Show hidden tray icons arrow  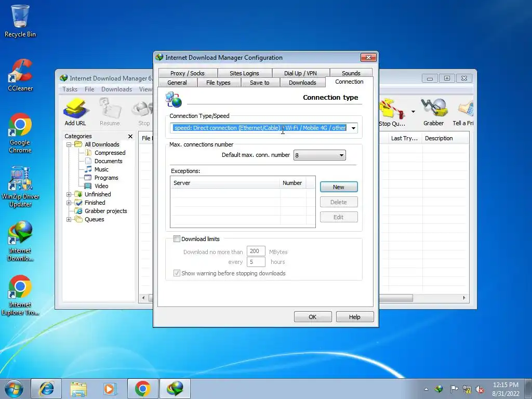coord(426,390)
